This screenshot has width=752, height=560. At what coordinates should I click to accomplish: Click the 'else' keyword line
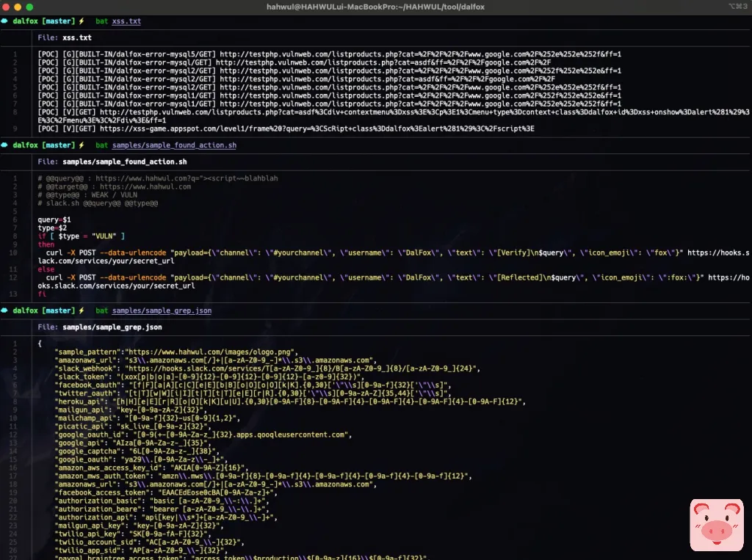point(46,269)
